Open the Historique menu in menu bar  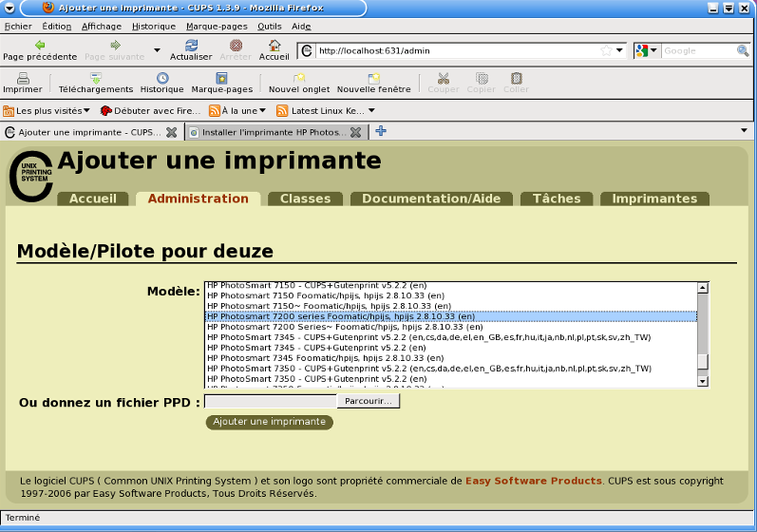pyautogui.click(x=154, y=27)
